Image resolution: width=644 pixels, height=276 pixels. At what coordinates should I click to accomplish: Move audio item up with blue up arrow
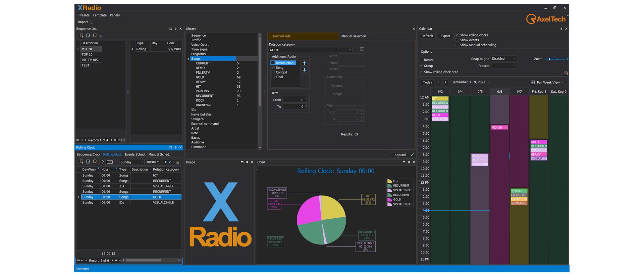click(305, 63)
